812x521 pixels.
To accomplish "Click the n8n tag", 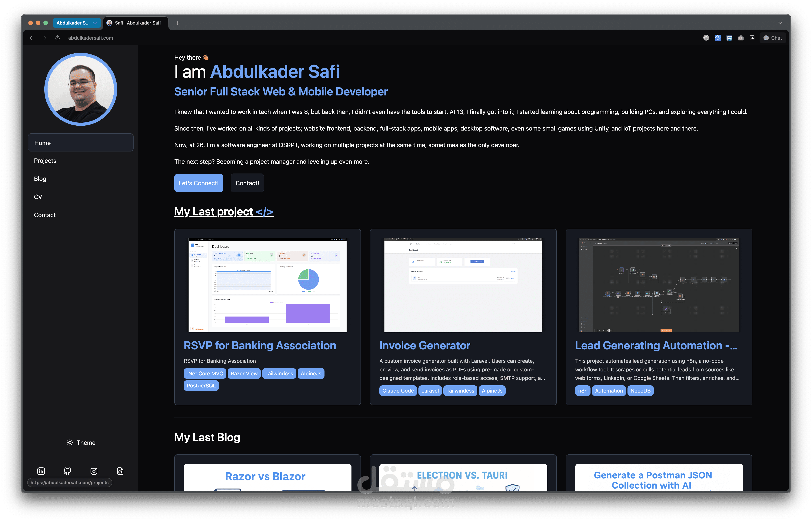I will [583, 391].
